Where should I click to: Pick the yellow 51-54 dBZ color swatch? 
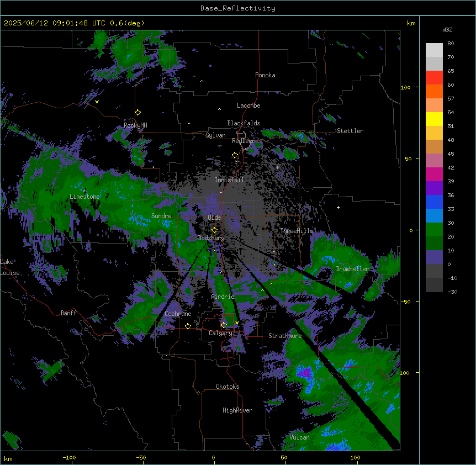point(434,119)
